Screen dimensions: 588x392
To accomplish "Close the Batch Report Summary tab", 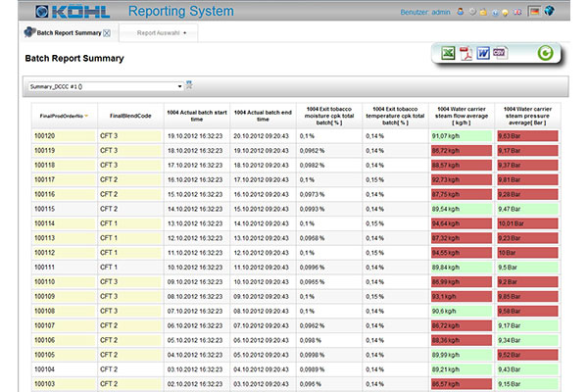I will (x=107, y=32).
